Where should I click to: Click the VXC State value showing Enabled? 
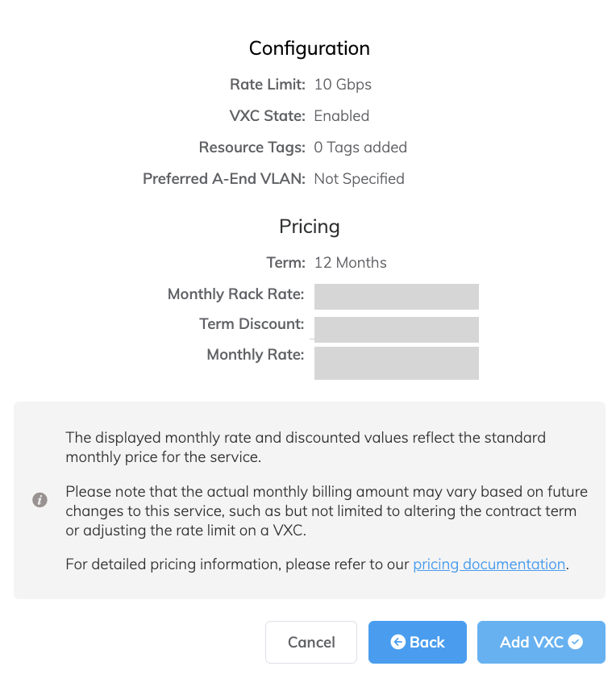(341, 115)
